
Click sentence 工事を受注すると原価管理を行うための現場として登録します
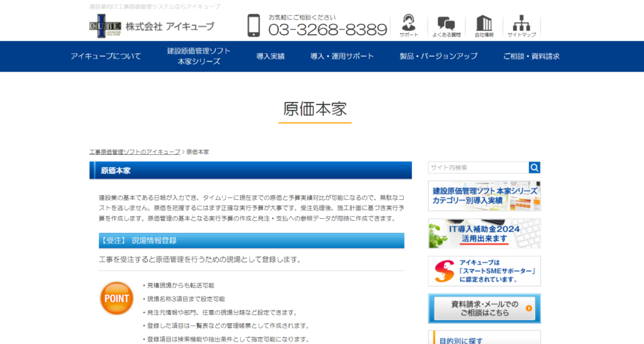point(201,260)
